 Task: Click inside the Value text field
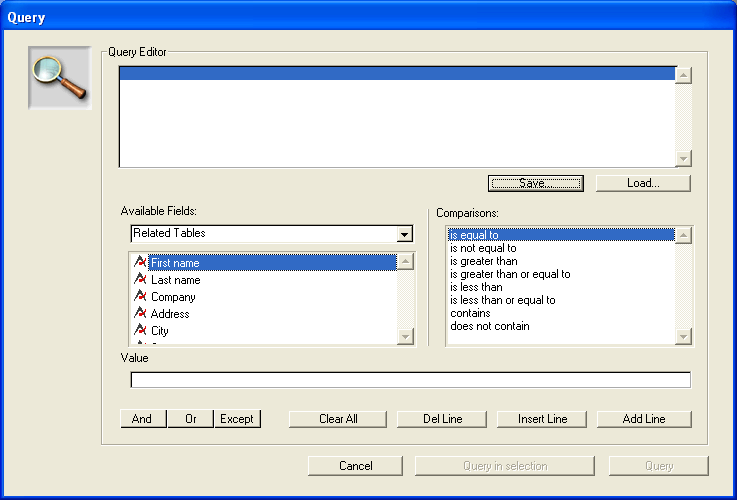410,380
